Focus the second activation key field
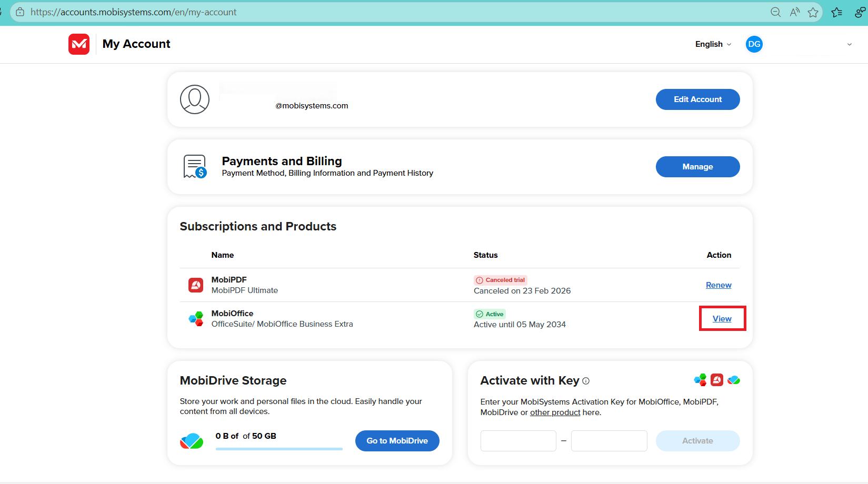This screenshot has height=484, width=868. coord(609,441)
